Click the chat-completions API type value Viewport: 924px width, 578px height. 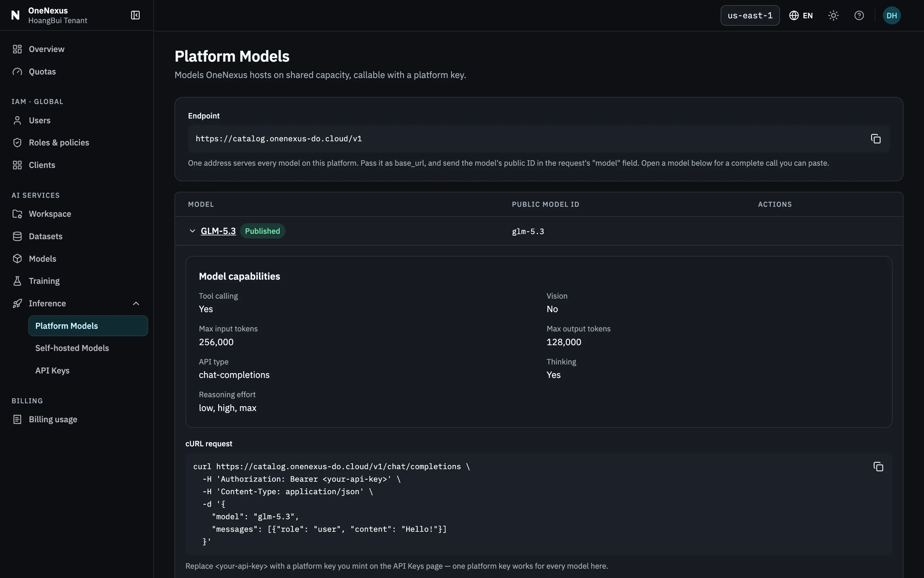(x=234, y=375)
